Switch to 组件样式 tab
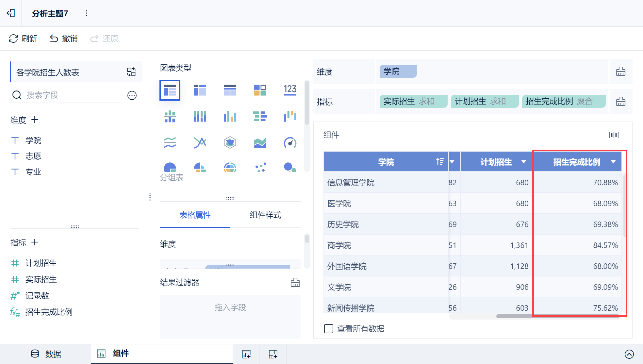643x364 pixels. pyautogui.click(x=265, y=215)
